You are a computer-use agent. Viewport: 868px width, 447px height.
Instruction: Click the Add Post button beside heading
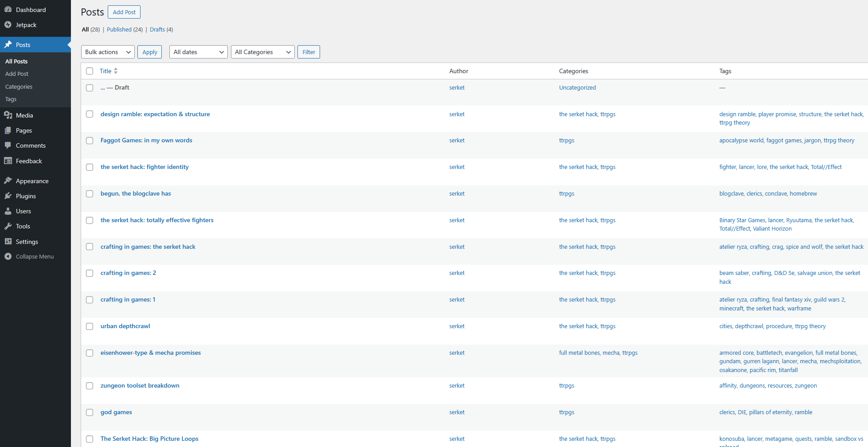(x=124, y=12)
